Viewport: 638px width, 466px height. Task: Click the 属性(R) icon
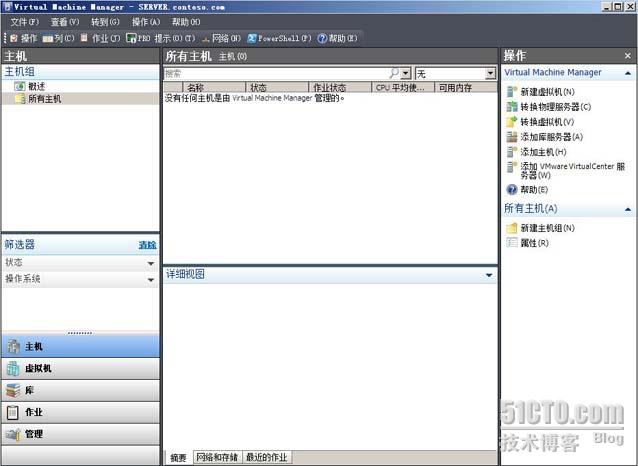(x=511, y=243)
